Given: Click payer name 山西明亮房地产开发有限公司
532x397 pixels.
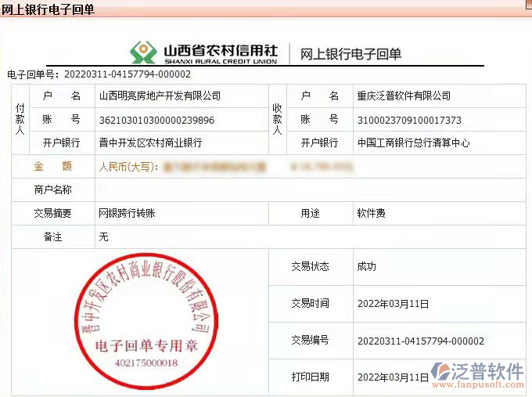Looking at the screenshot, I should pyautogui.click(x=160, y=96).
